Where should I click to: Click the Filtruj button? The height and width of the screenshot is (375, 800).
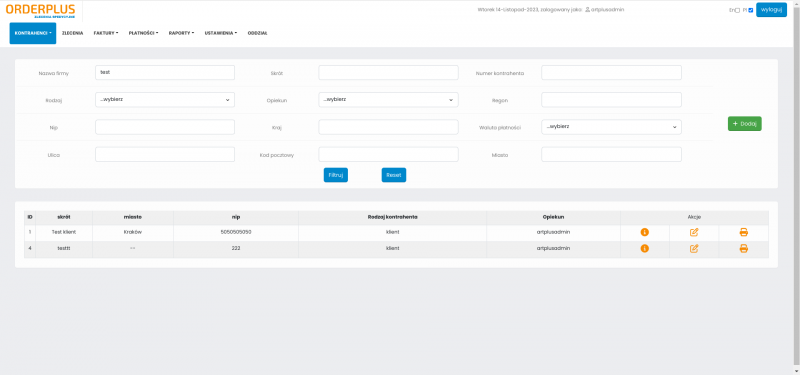coord(336,175)
